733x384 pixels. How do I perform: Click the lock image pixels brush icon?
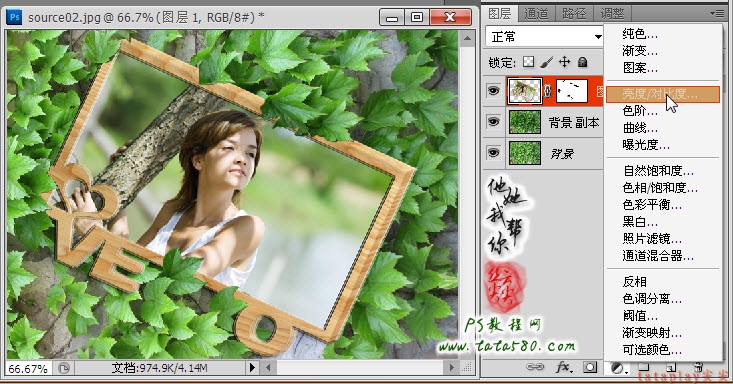coord(546,62)
